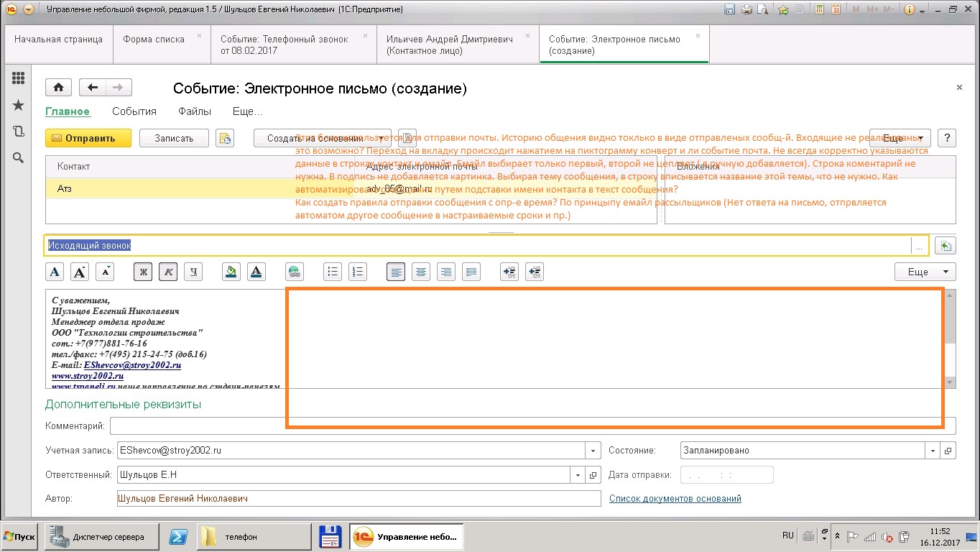
Task: Switch to the События tab
Action: 134,111
